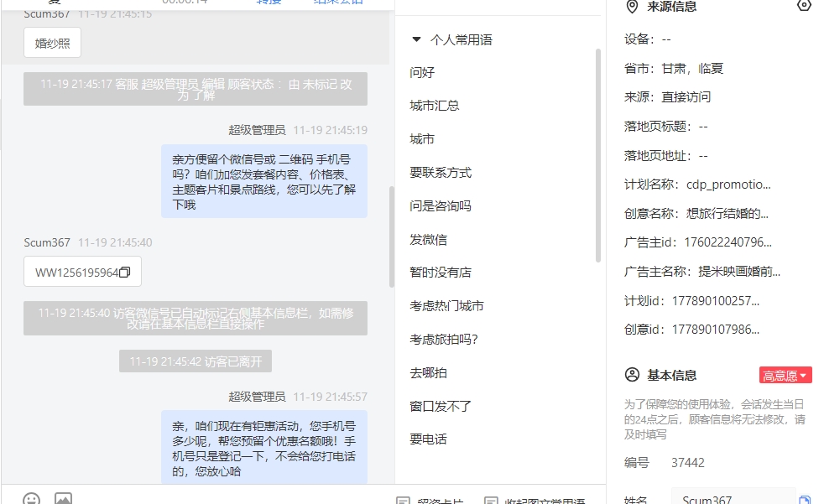Viewport: 824px width, 504px height.
Task: Click the 来源 直接访问 field
Action: pyautogui.click(x=668, y=97)
